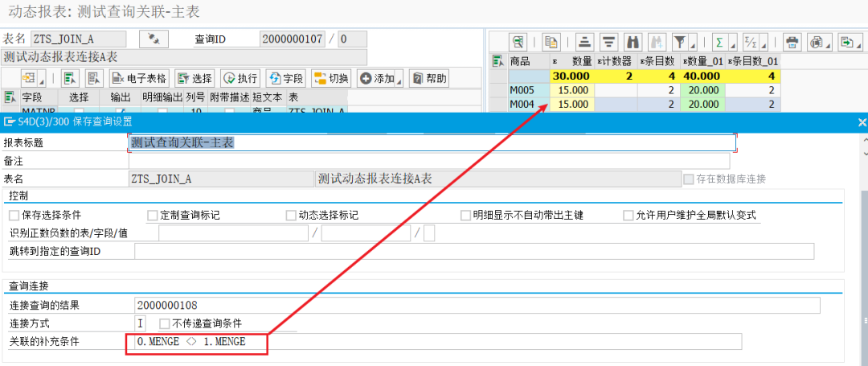Click the sigma total icon

(719, 42)
